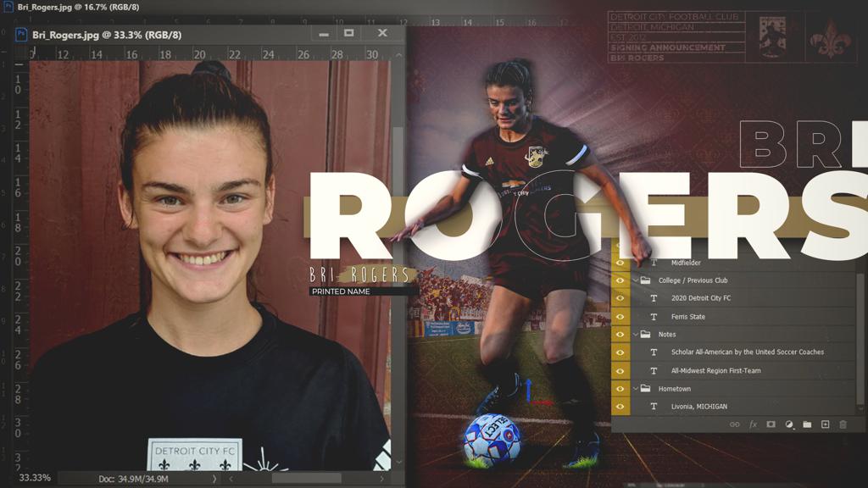Collapse the College / Previous Club group chevron

[x=636, y=280]
